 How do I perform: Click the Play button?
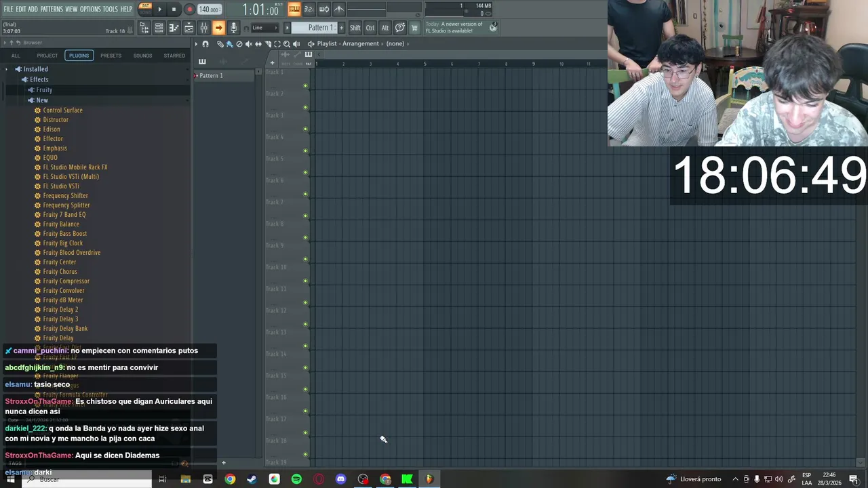160,9
